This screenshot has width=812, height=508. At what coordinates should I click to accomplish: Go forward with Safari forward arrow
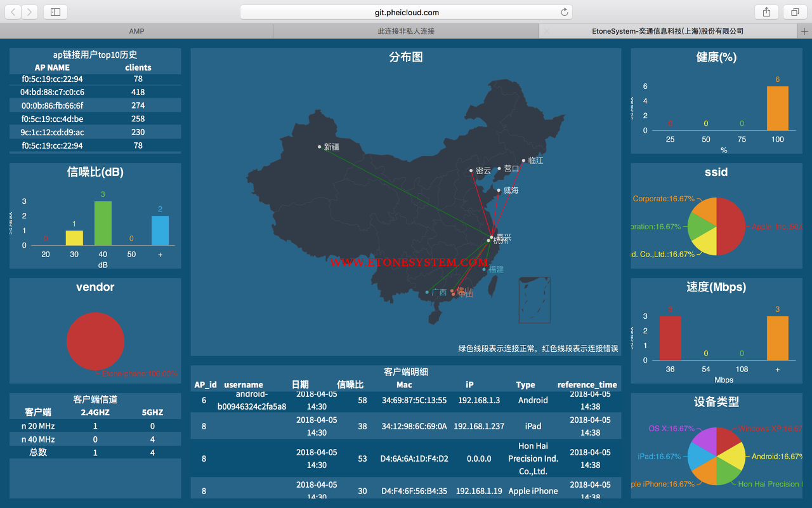(30, 12)
